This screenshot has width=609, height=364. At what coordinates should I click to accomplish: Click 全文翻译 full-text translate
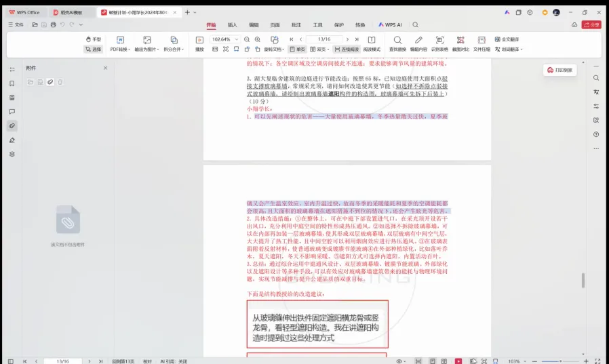pos(507,39)
